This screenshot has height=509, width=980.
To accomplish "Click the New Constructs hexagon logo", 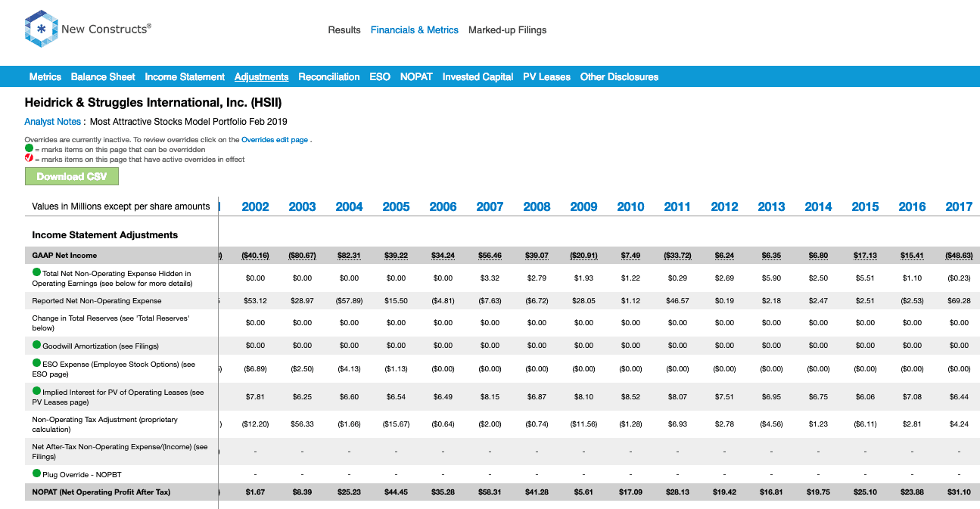I will pyautogui.click(x=41, y=29).
